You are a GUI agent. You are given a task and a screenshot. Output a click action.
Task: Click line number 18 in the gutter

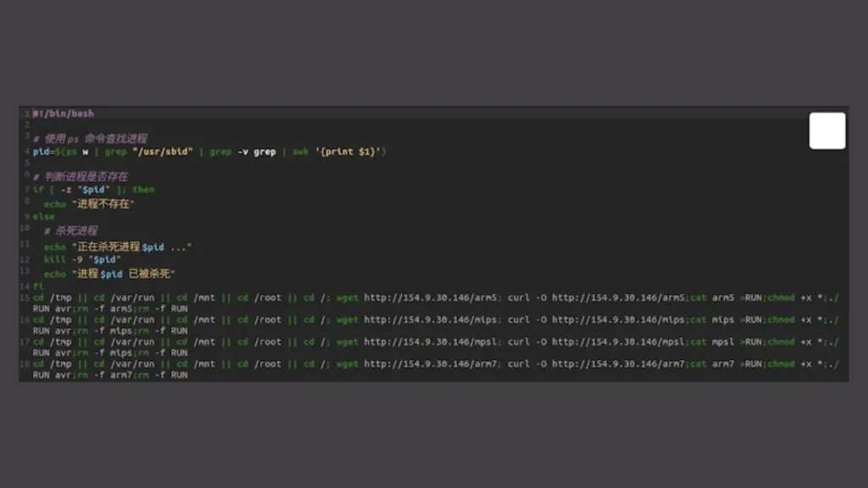(x=25, y=364)
